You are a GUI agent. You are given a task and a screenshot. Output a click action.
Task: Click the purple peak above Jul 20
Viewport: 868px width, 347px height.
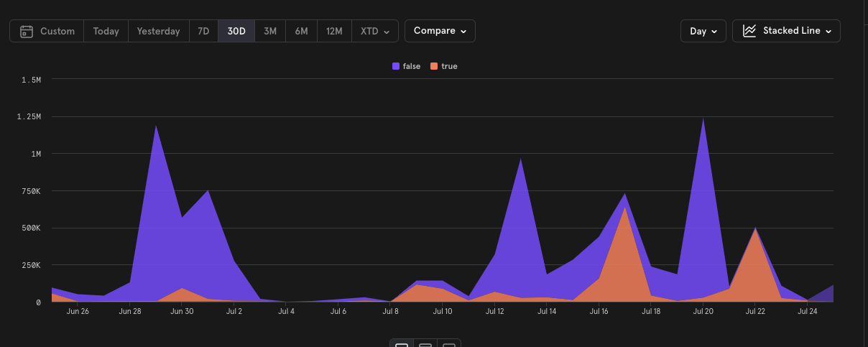703,119
